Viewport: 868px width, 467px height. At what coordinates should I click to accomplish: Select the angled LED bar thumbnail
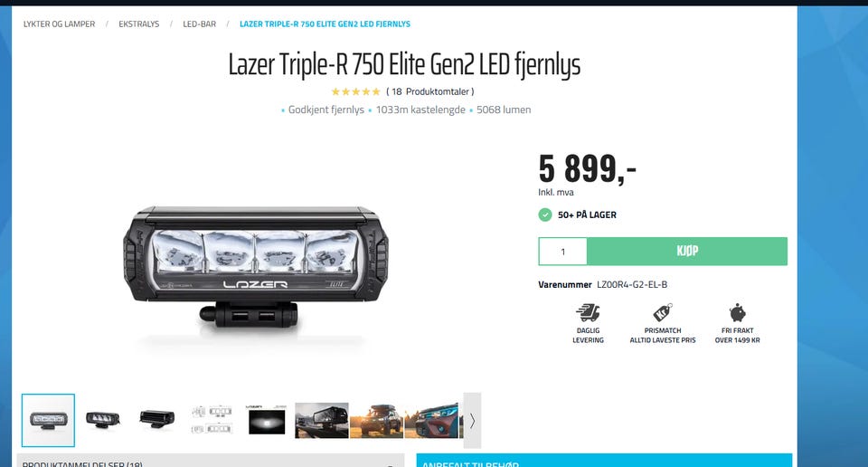102,419
